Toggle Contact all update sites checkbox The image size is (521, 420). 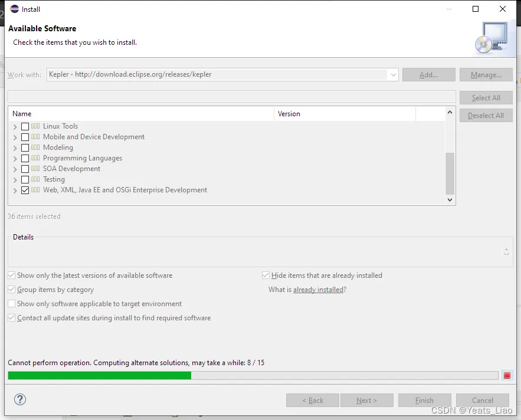(x=12, y=318)
